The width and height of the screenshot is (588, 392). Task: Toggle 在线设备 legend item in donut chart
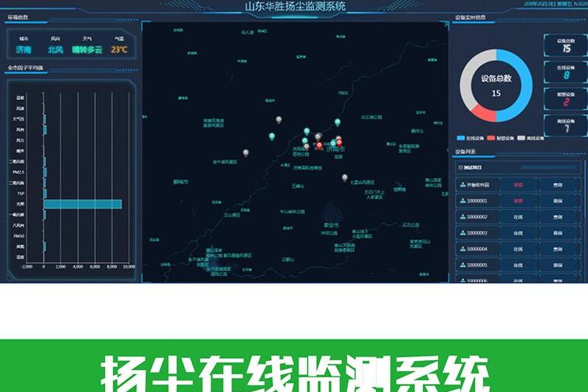[x=471, y=138]
